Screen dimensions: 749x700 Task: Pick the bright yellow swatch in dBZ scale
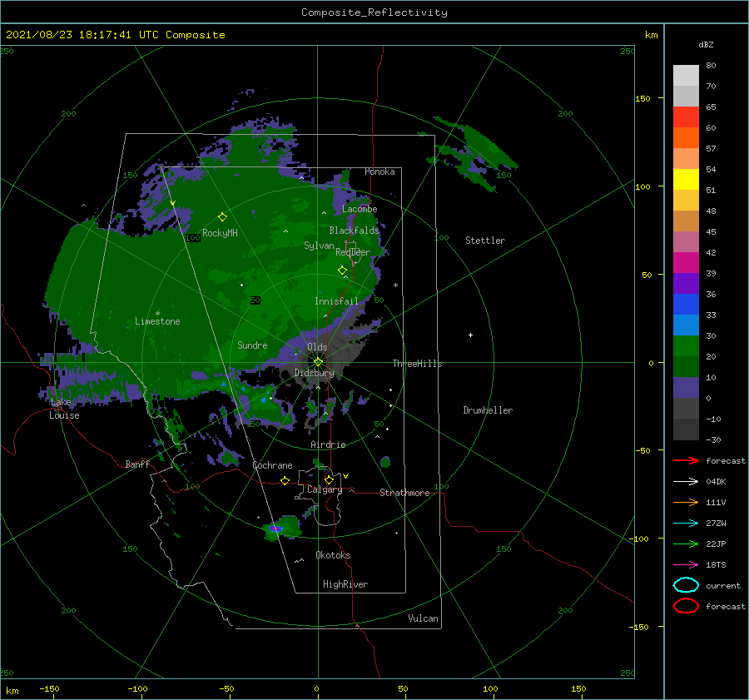[686, 179]
